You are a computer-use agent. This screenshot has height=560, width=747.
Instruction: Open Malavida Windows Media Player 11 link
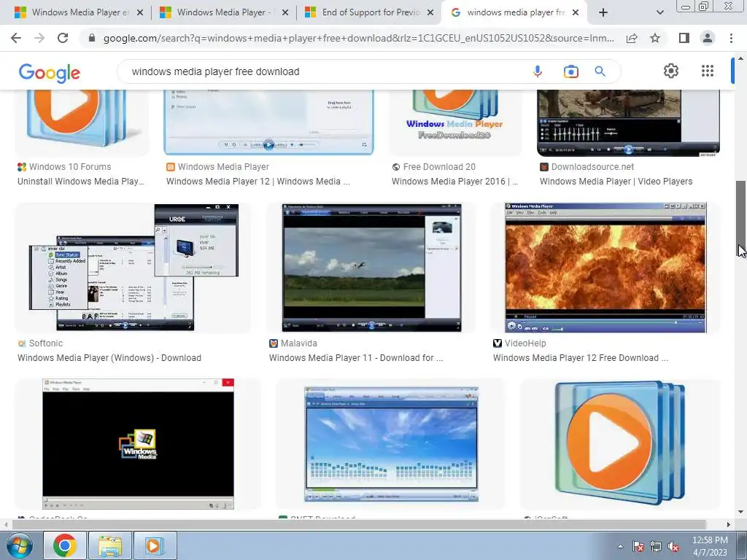point(356,357)
